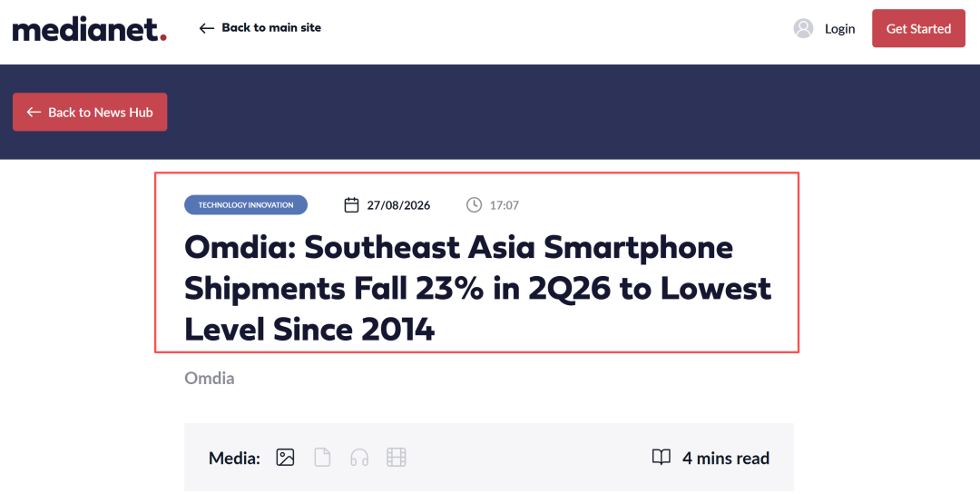The width and height of the screenshot is (980, 494).
Task: Go back to main site
Action: coord(260,28)
